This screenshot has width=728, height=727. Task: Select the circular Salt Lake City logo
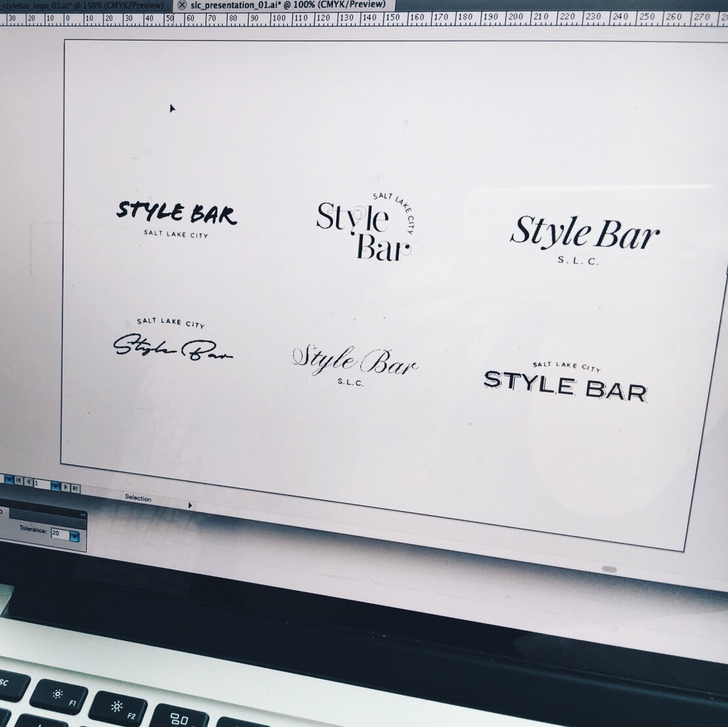tap(364, 226)
